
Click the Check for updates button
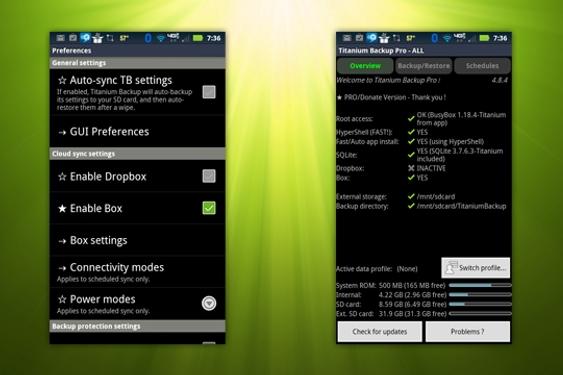click(x=380, y=332)
